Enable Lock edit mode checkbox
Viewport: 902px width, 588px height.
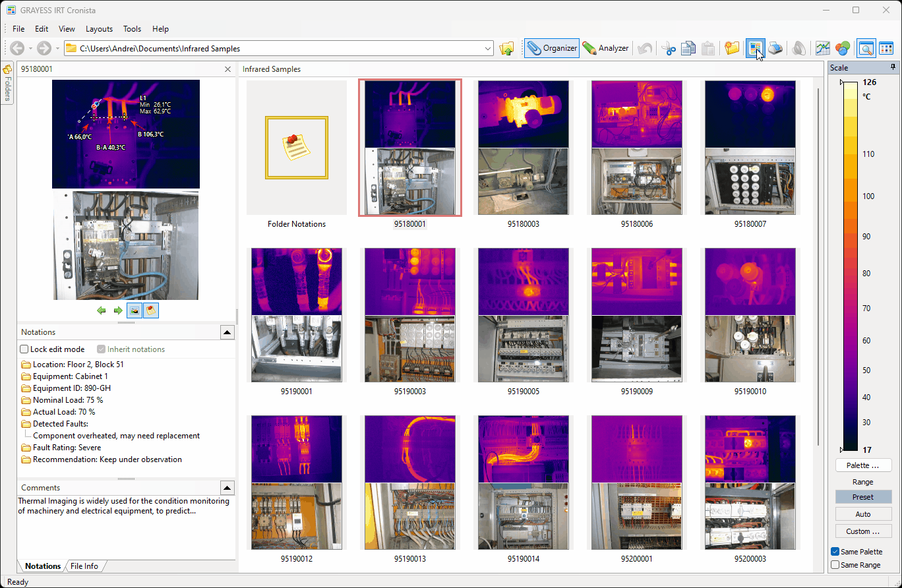click(24, 349)
